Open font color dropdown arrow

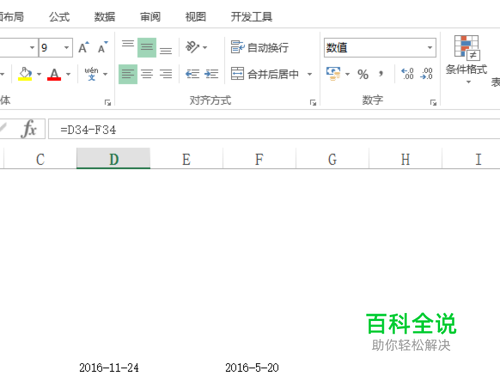(x=68, y=74)
